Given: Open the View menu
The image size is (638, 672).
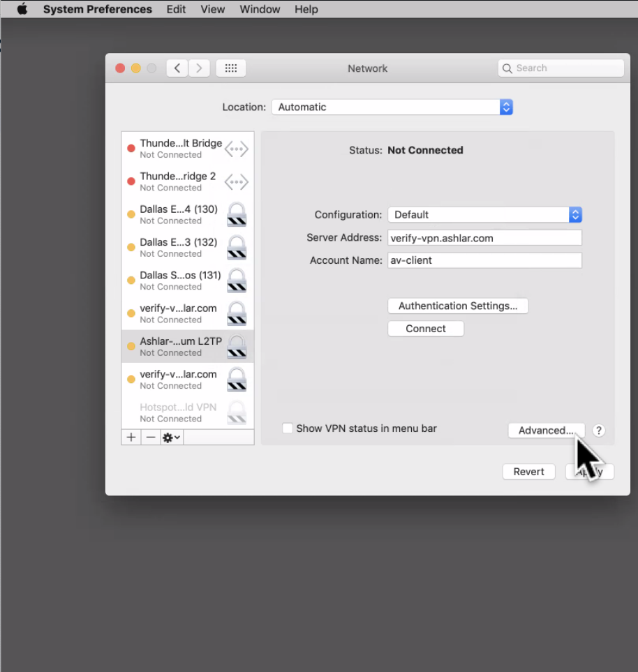Looking at the screenshot, I should (x=212, y=9).
